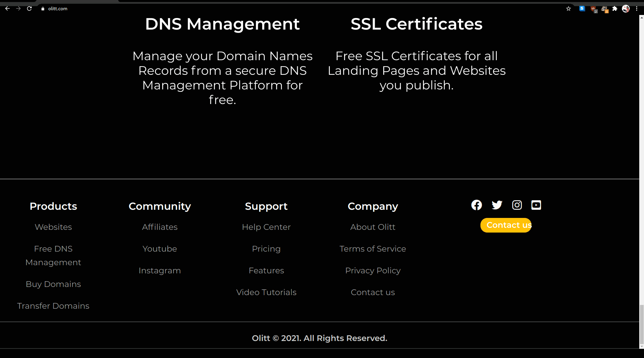Open Transfer Domains link

tap(53, 306)
